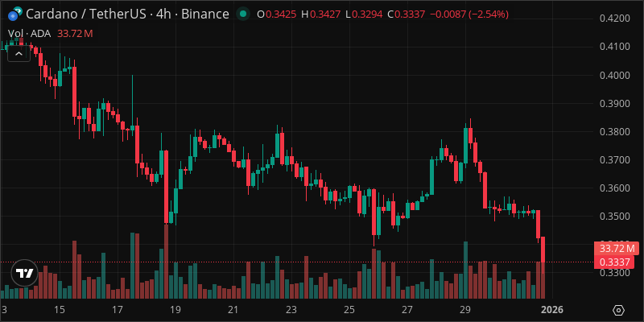The height and width of the screenshot is (322, 644).
Task: Click the 2026 label on the time axis
Action: pyautogui.click(x=552, y=309)
